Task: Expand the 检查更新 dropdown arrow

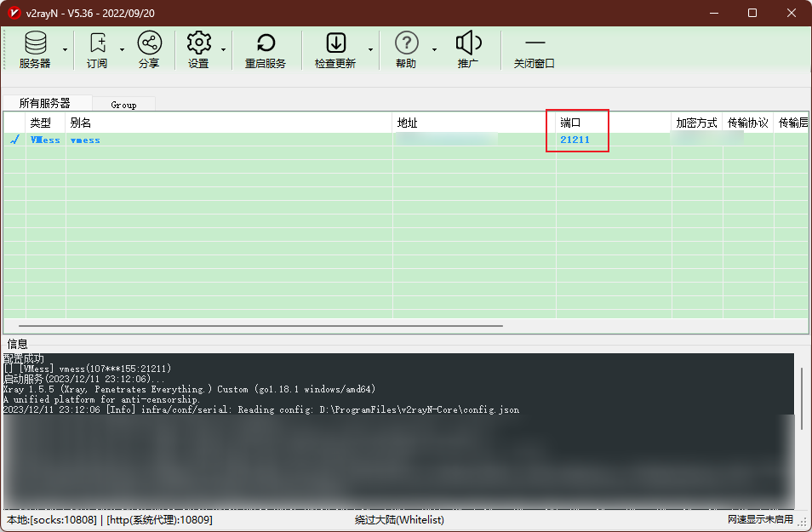Action: 371,49
